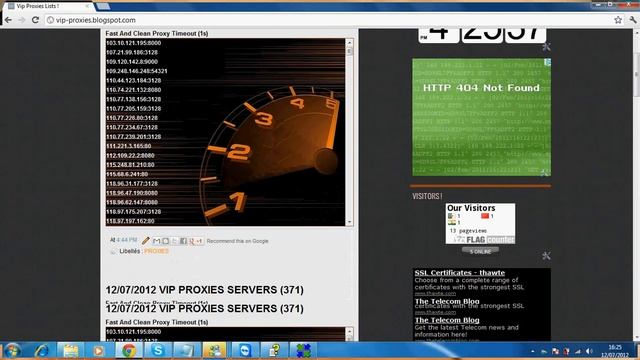Select proxy 110.74.221.132:8080 in the list

click(x=133, y=90)
